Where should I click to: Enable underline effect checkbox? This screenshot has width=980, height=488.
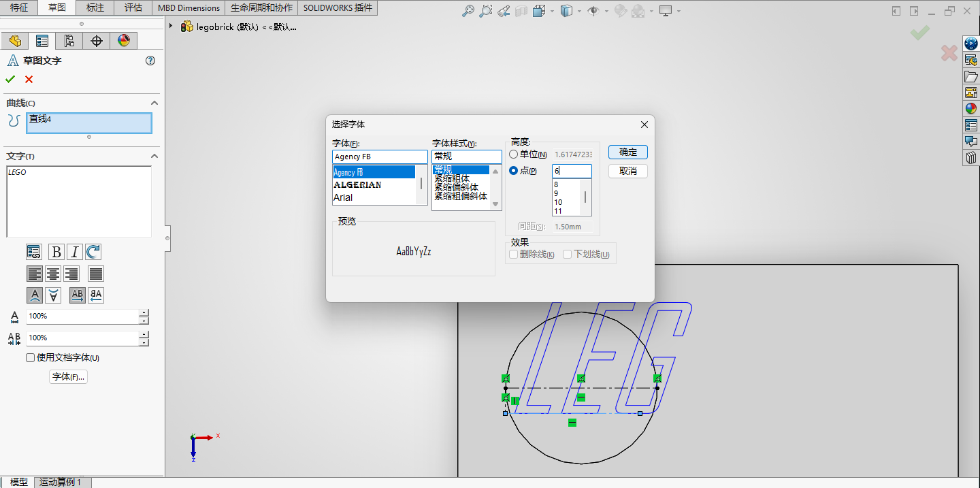coord(568,255)
